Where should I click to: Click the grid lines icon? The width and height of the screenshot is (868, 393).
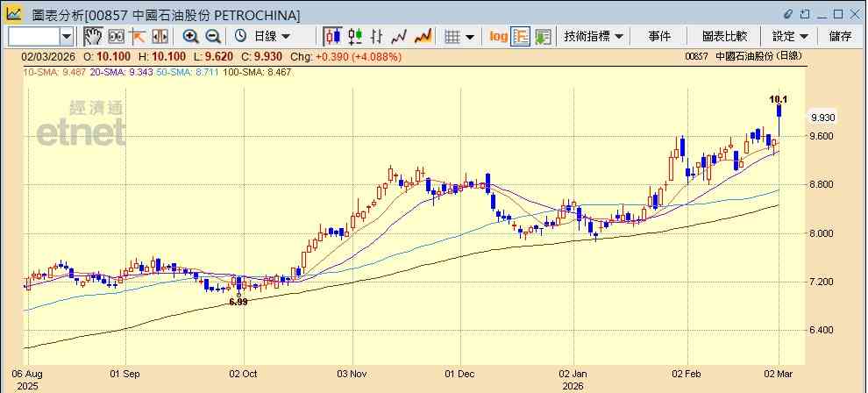[452, 37]
